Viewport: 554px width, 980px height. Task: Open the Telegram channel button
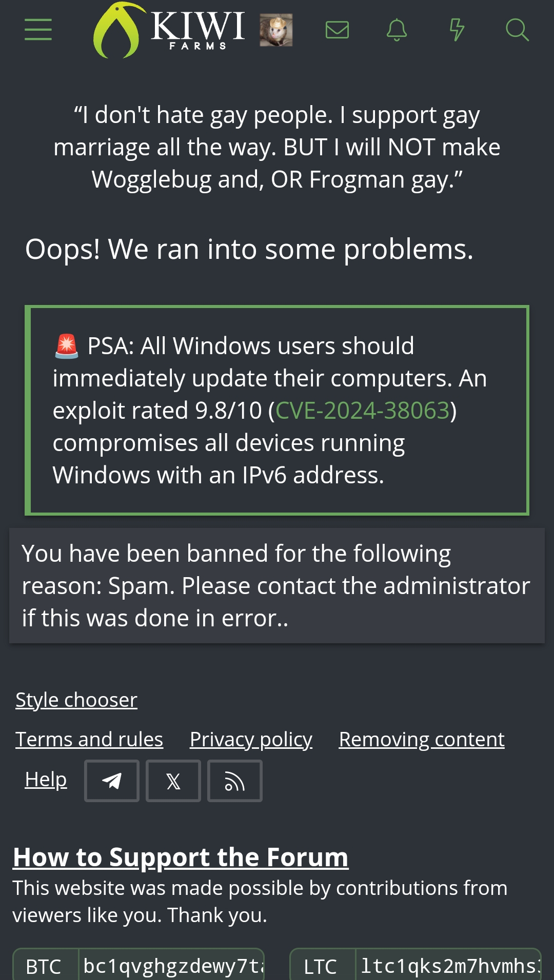(112, 781)
